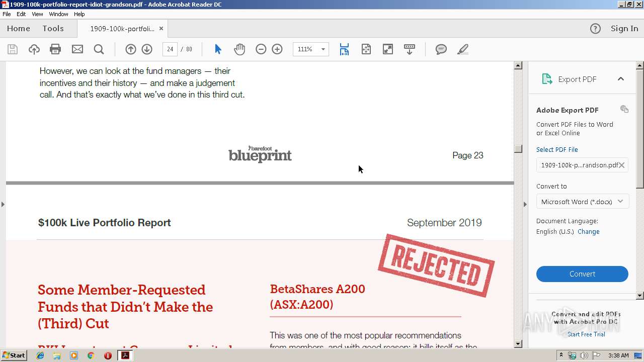This screenshot has height=362, width=644.
Task: Change the document language
Action: pos(588,232)
